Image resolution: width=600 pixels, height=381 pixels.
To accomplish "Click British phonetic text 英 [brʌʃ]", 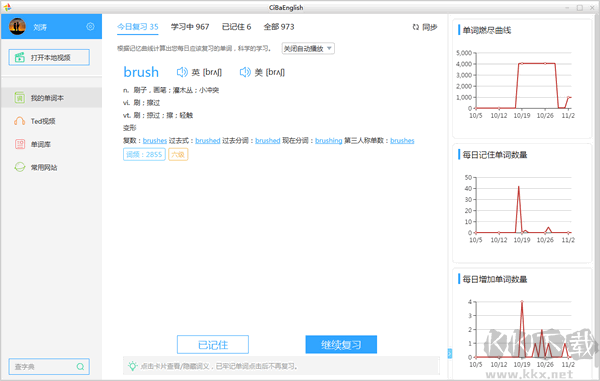I will point(207,72).
